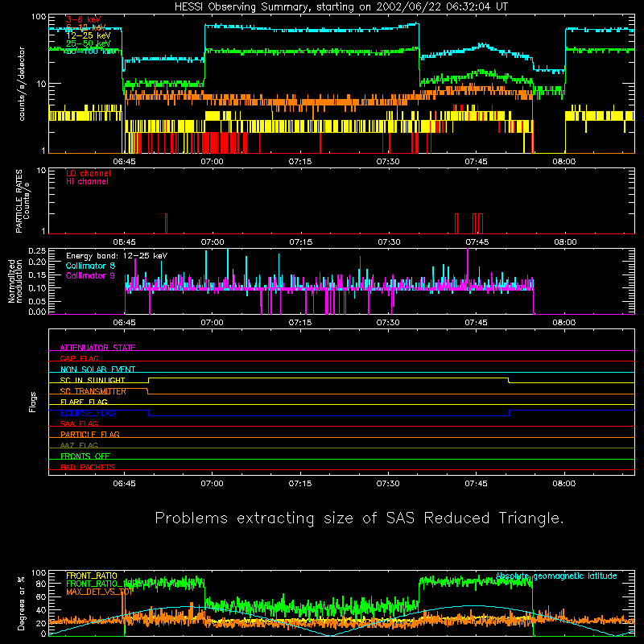The height and width of the screenshot is (644, 644).
Task: Click 07:30 tick under the counts panel
Action: point(388,162)
